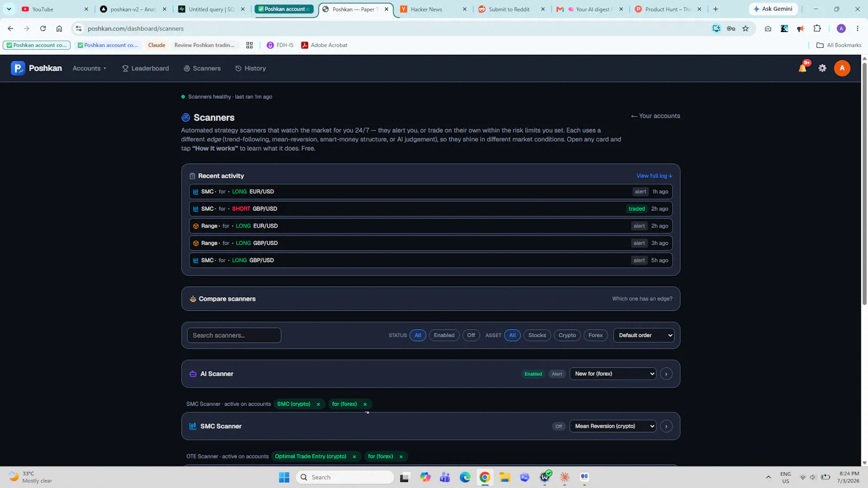This screenshot has height=488, width=868.
Task: Open the Mean Reversion (crypto) account dropdown
Action: pos(613,426)
